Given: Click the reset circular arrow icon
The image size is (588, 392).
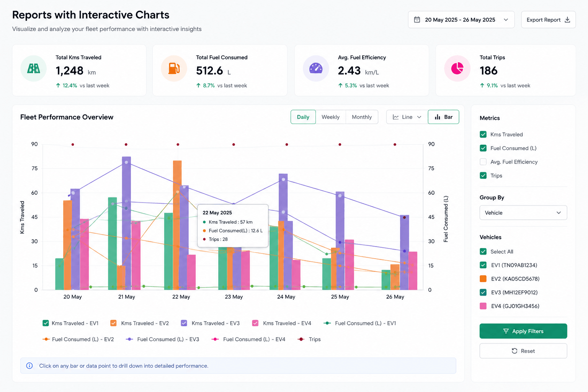Looking at the screenshot, I should point(514,351).
